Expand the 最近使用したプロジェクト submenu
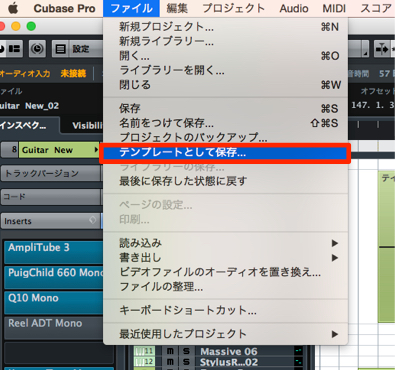This screenshot has width=395, height=370. (x=226, y=334)
